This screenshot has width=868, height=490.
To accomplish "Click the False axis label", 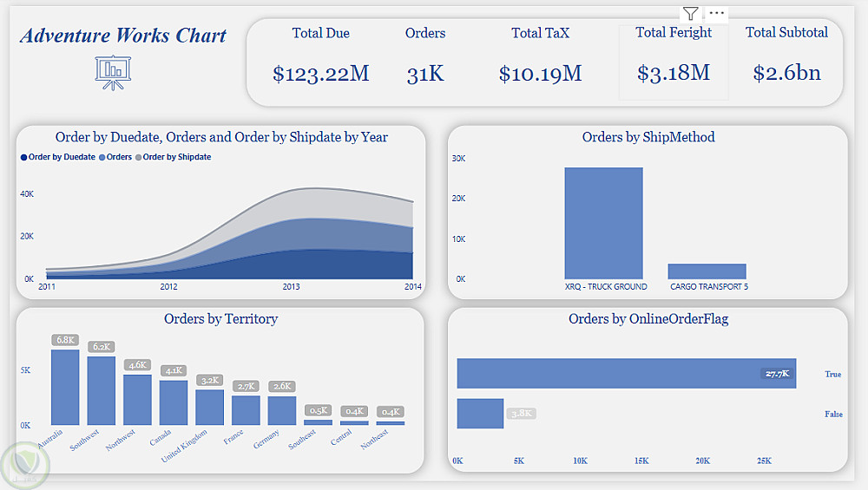I will (x=833, y=415).
